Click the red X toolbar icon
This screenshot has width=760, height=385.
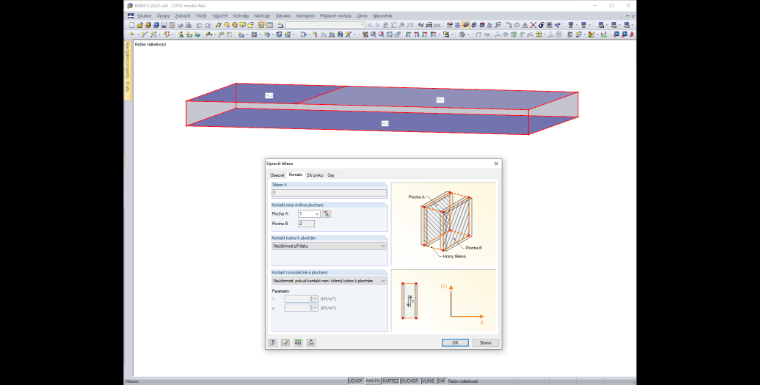(x=533, y=25)
